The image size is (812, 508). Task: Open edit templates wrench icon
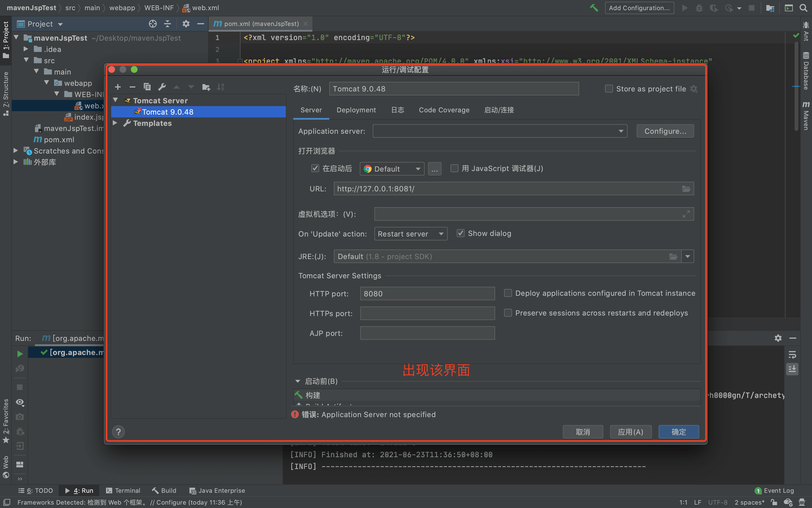[x=162, y=87]
